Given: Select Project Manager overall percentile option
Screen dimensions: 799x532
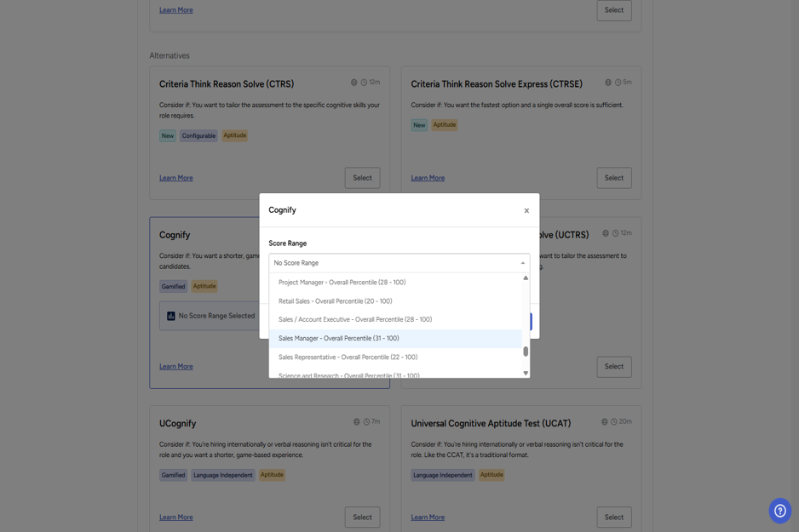Looking at the screenshot, I should 395,282.
